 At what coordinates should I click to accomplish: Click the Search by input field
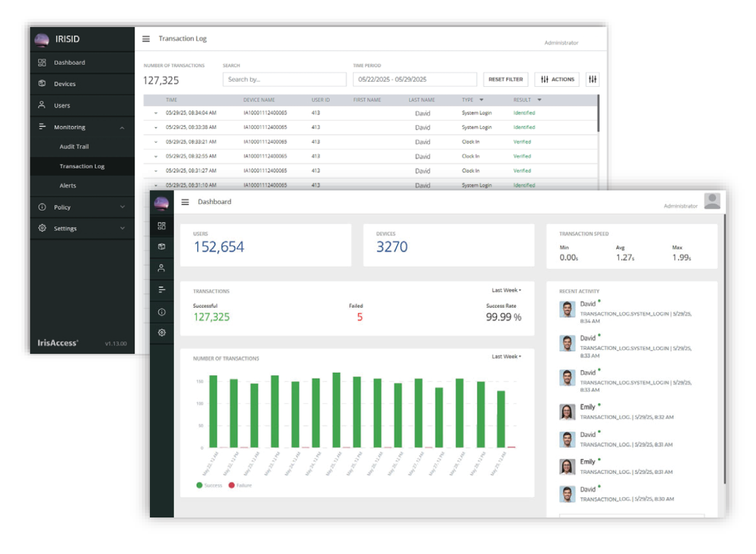tap(284, 79)
